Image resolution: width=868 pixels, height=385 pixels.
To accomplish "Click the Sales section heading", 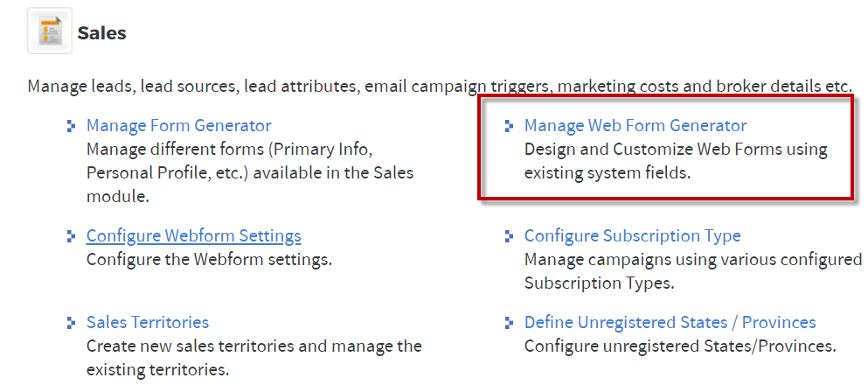I will click(x=102, y=32).
